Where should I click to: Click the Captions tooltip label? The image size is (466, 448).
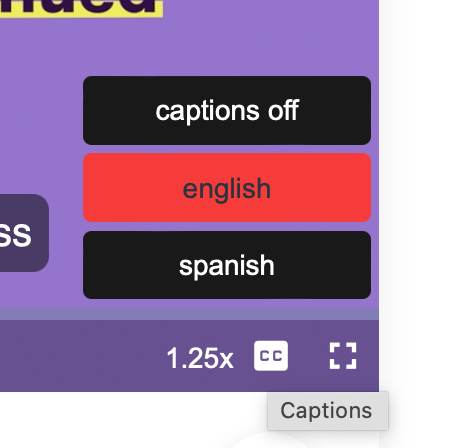[x=327, y=411]
